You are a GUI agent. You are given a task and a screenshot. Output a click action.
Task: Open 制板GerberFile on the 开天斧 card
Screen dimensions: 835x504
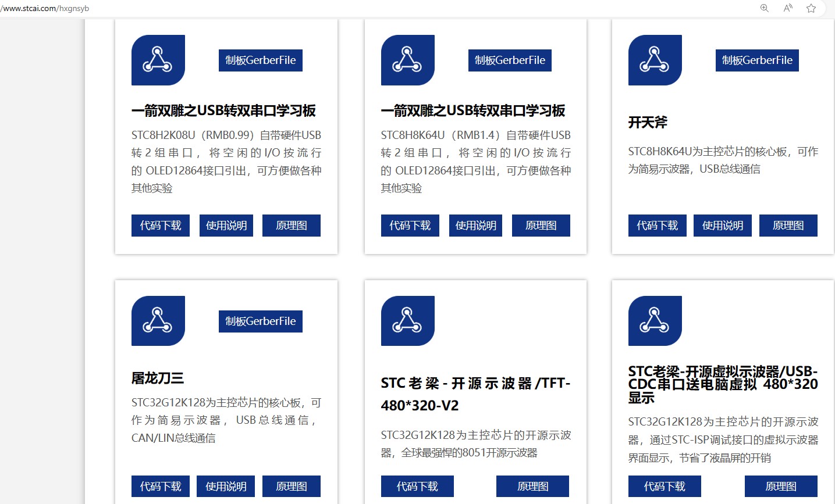click(757, 60)
